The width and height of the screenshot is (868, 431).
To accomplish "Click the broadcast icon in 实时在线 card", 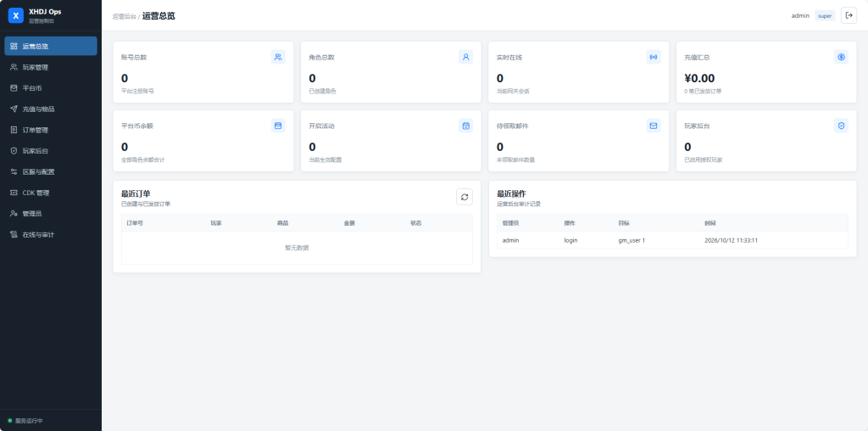I will (654, 57).
